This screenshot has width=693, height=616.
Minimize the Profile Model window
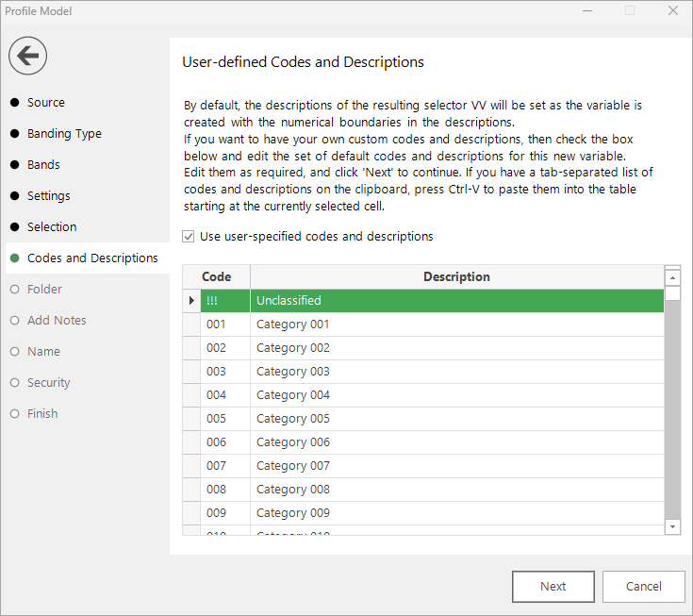click(x=586, y=10)
